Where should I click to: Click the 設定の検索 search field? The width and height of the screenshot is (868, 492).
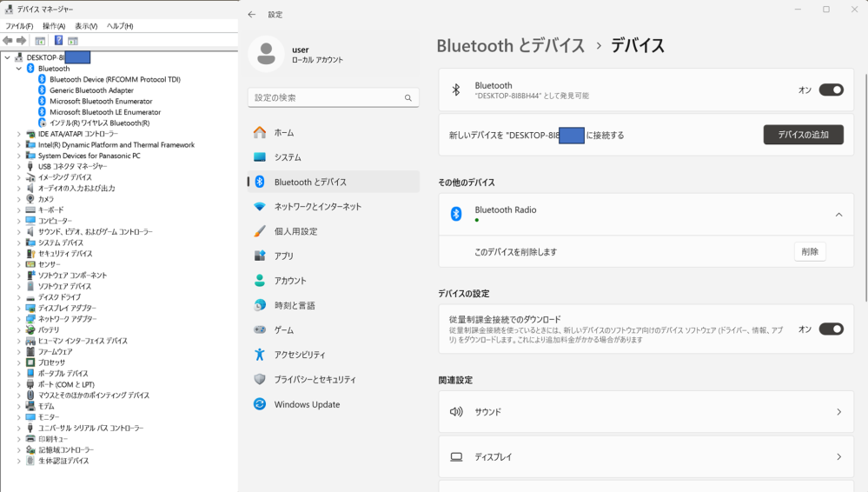click(x=334, y=97)
